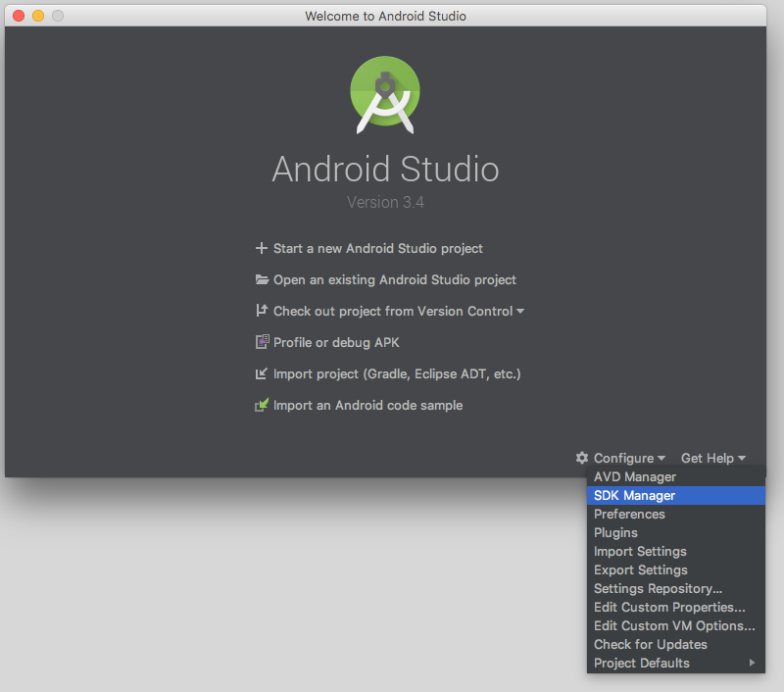The image size is (784, 692).
Task: Click the folder icon for opening existing project
Action: click(262, 280)
